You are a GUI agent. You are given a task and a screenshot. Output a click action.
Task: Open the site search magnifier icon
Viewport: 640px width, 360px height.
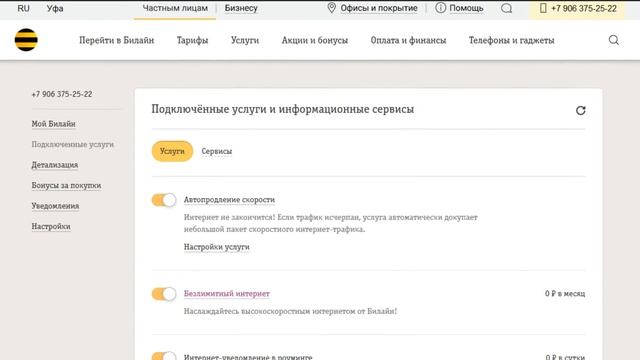(613, 40)
